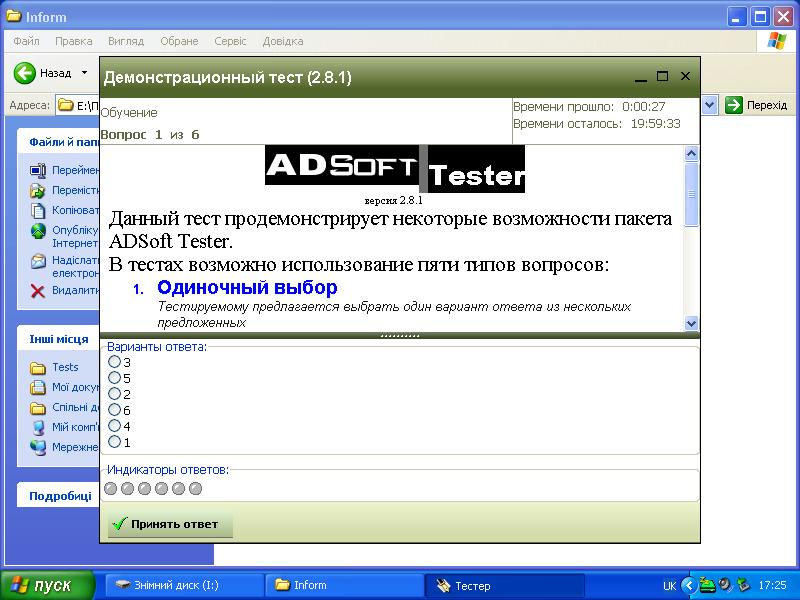
Task: Click the Інші місця panel header
Action: [x=59, y=339]
